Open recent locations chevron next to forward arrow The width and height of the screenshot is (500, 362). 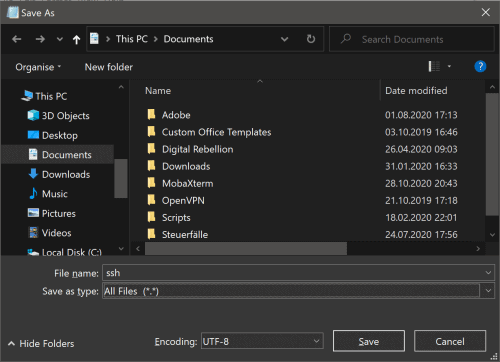pyautogui.click(x=60, y=39)
